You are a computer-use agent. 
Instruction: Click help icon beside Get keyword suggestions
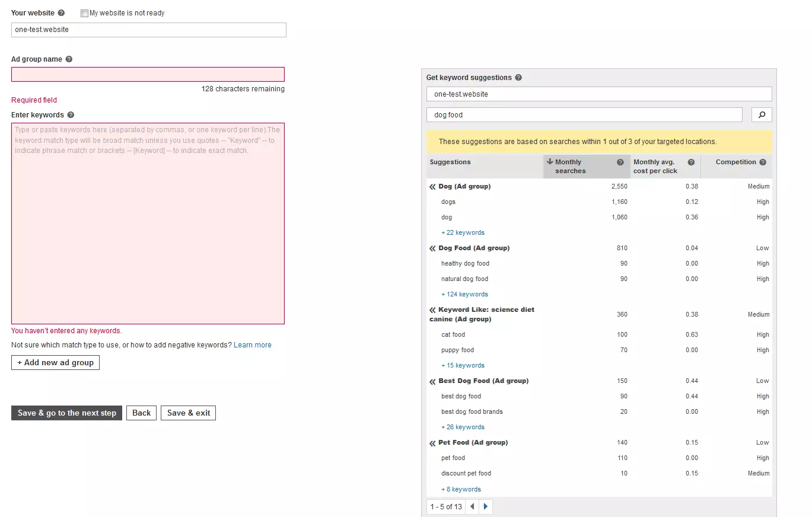[518, 78]
